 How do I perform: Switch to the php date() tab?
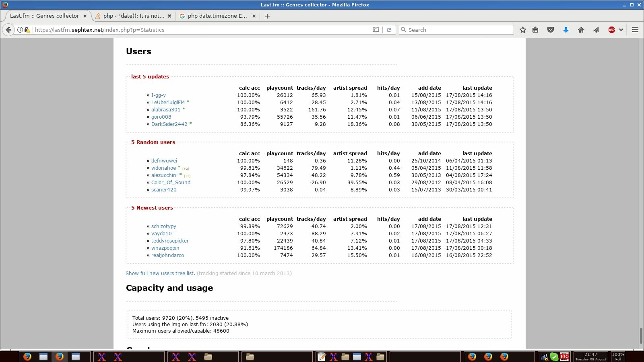click(x=133, y=16)
